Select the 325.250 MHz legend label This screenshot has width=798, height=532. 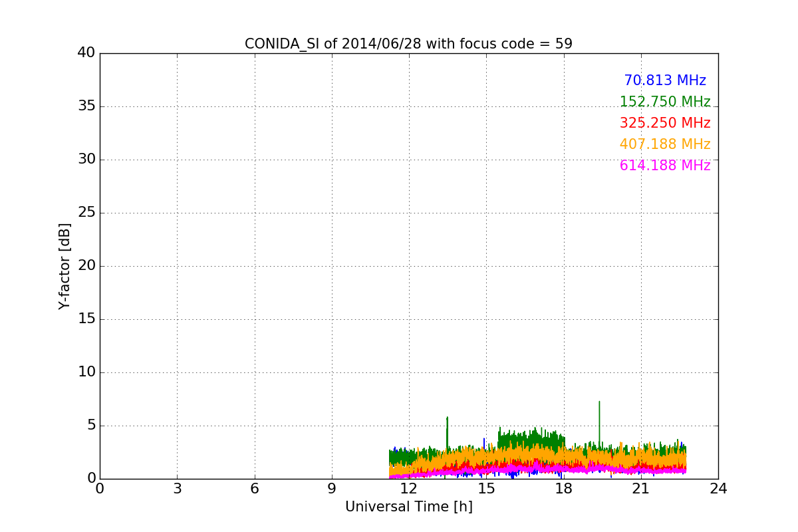coord(665,123)
